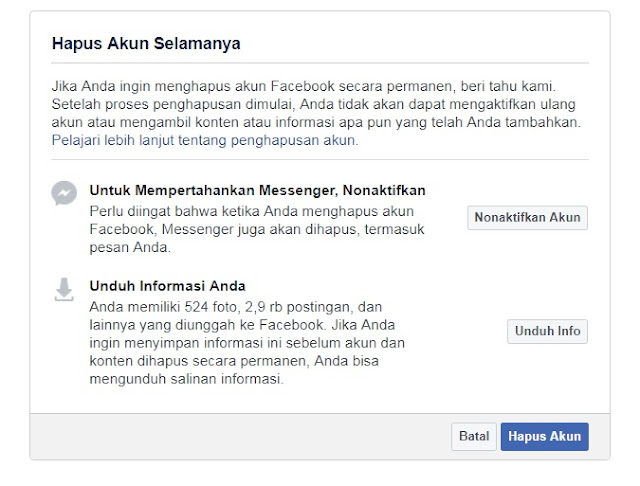Click the download arrow icon
The height and width of the screenshot is (486, 640).
click(64, 290)
